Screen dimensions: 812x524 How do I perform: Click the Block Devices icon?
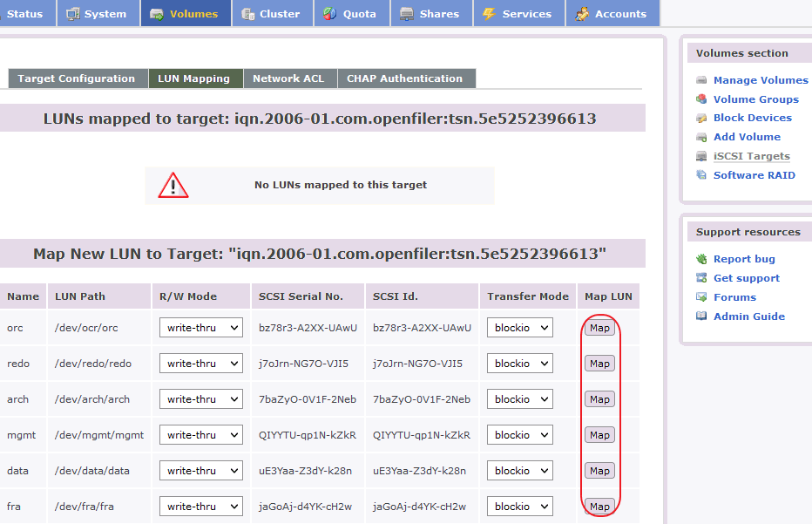click(x=701, y=119)
